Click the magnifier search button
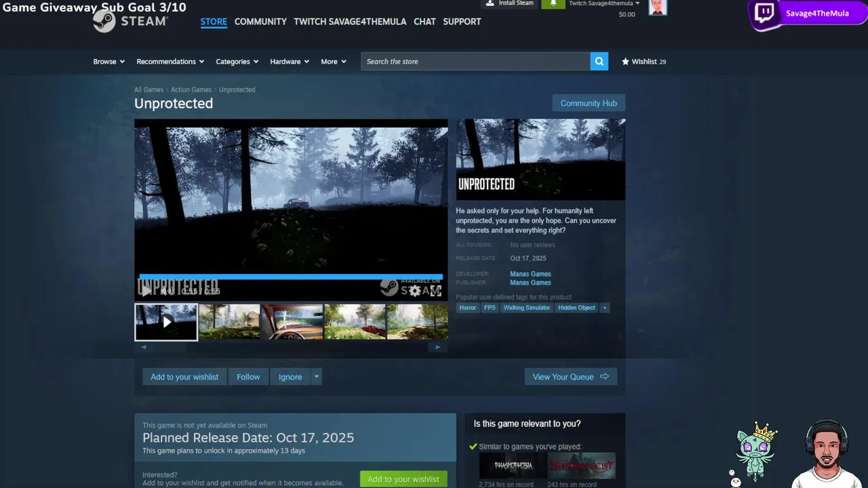 point(599,61)
